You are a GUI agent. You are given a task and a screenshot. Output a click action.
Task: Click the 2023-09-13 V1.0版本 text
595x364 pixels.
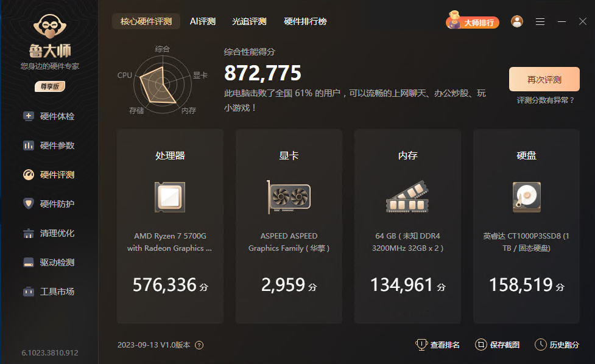[x=153, y=345]
